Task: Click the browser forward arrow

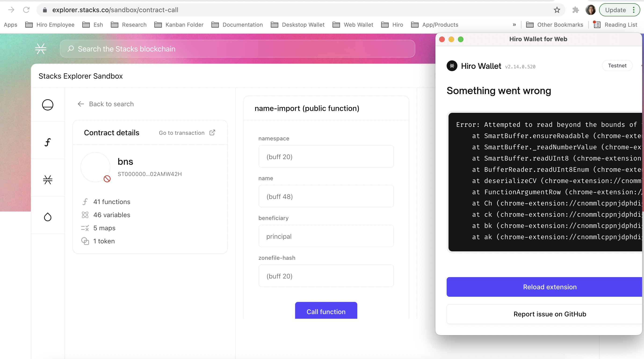Action: pos(11,10)
